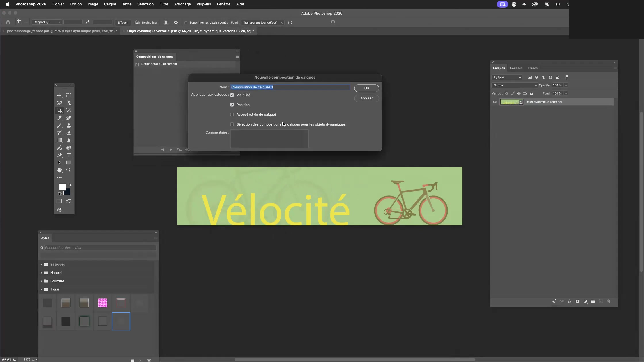This screenshot has height=362, width=644.
Task: Click the white foreground color swatch
Action: click(x=62, y=186)
